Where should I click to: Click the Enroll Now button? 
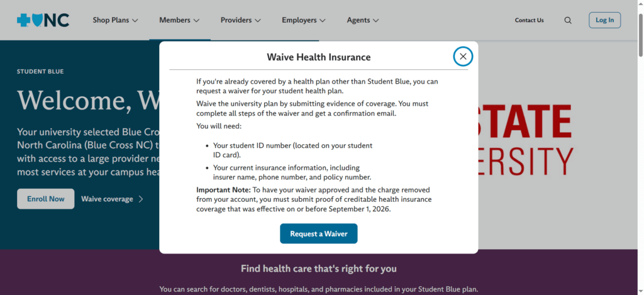tap(45, 199)
